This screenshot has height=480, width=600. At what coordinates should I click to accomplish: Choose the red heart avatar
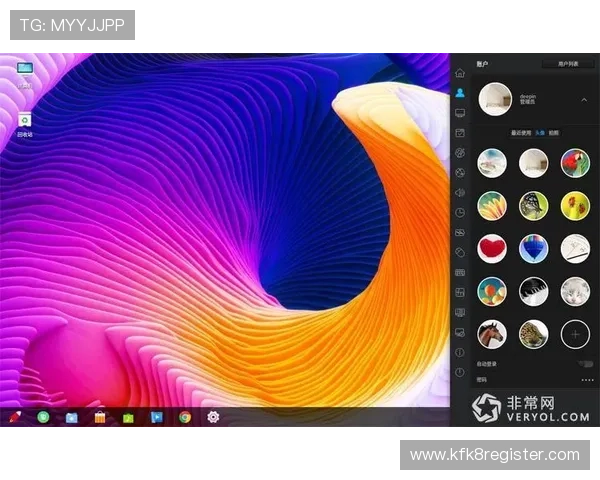492,249
